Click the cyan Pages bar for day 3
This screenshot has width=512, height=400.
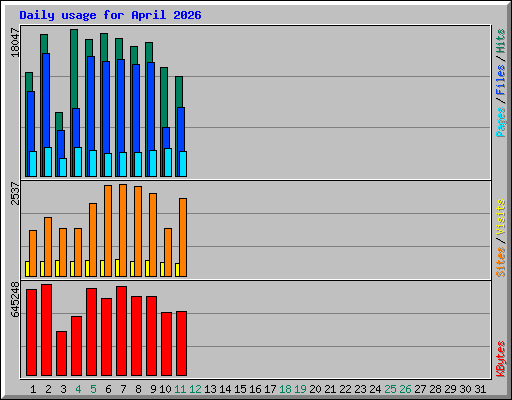coord(63,167)
